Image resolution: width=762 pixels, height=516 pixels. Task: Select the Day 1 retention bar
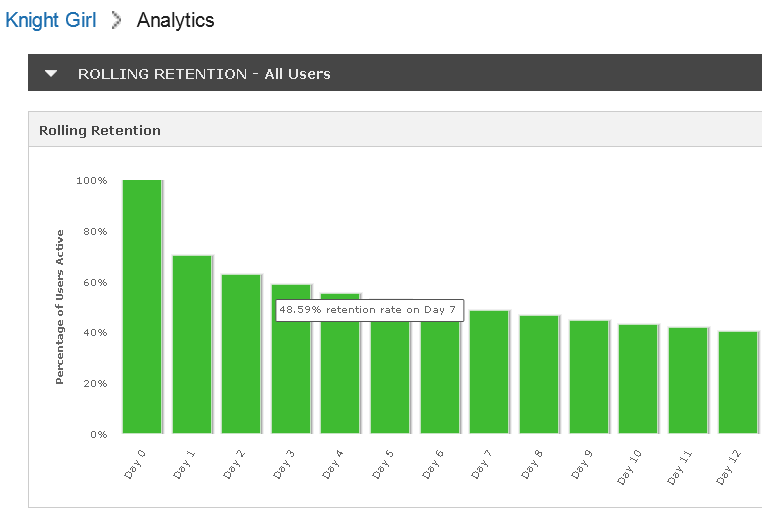coord(192,344)
